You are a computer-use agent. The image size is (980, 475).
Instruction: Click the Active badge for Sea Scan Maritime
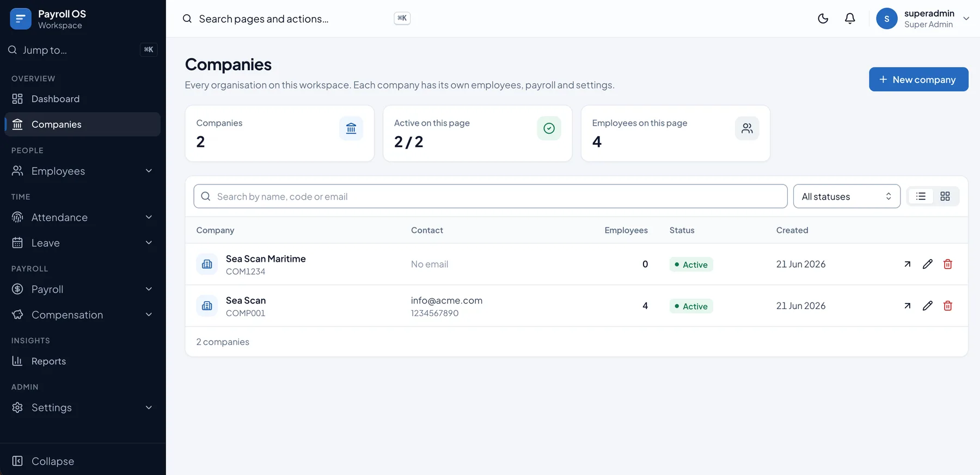[x=691, y=264]
